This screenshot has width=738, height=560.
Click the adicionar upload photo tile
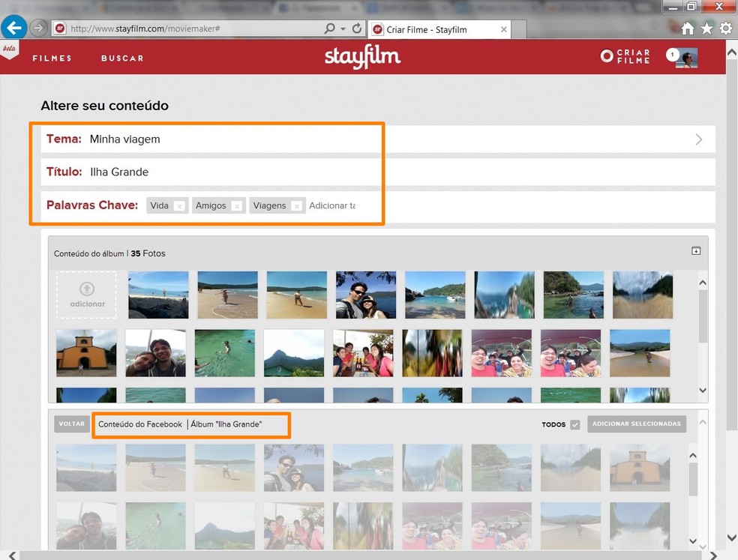coord(86,295)
